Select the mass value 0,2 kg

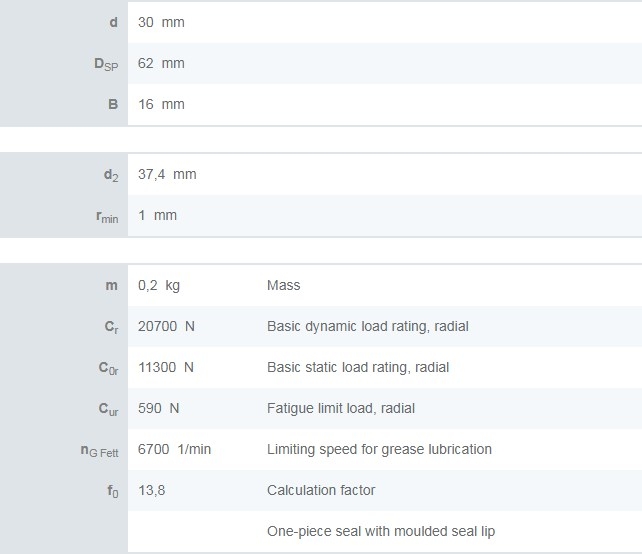coord(159,285)
